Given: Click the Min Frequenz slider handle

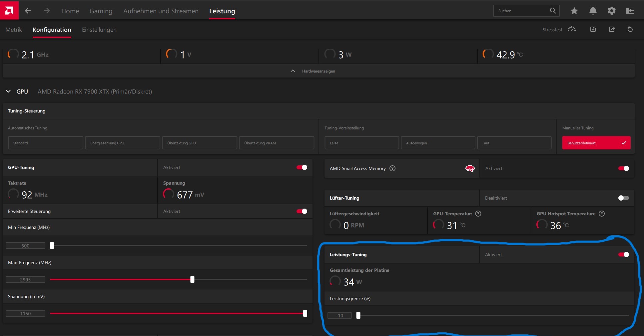Looking at the screenshot, I should (52, 246).
